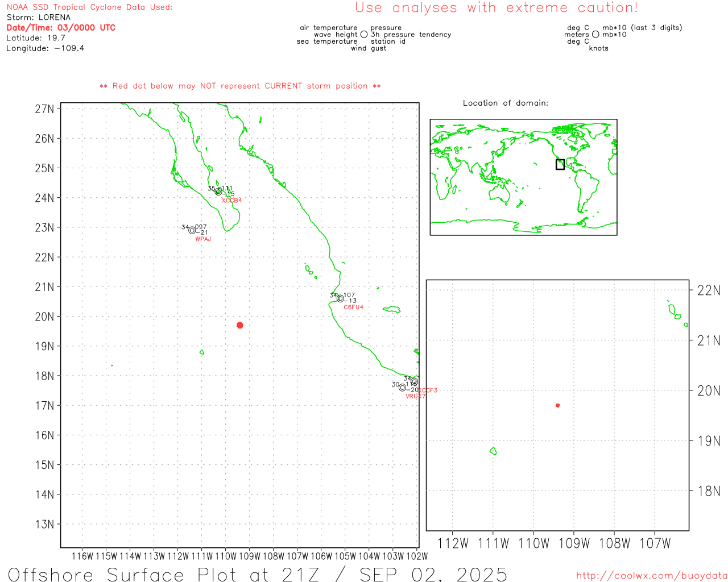Click the '13N' latitude label on main map
The height and width of the screenshot is (582, 728).
coord(44,524)
